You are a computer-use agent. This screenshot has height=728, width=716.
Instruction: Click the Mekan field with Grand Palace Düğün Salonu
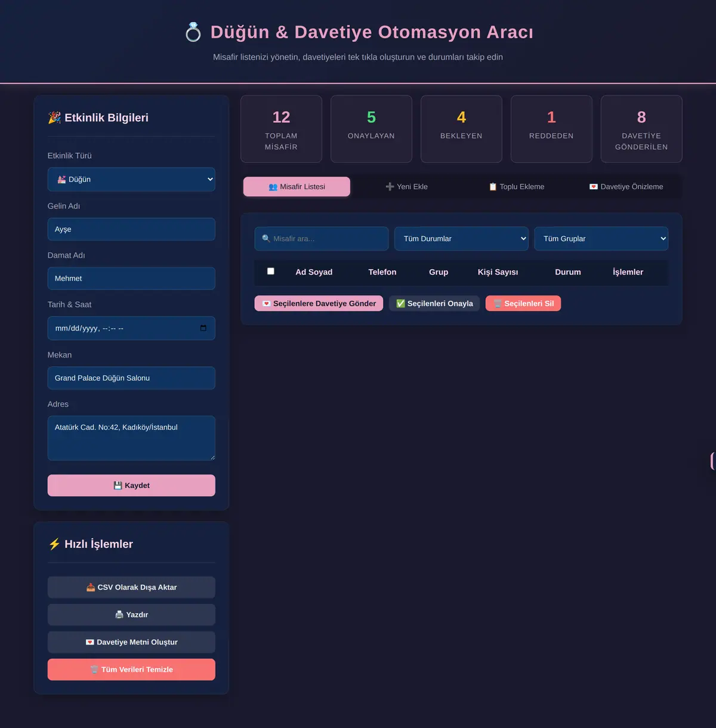click(x=131, y=378)
